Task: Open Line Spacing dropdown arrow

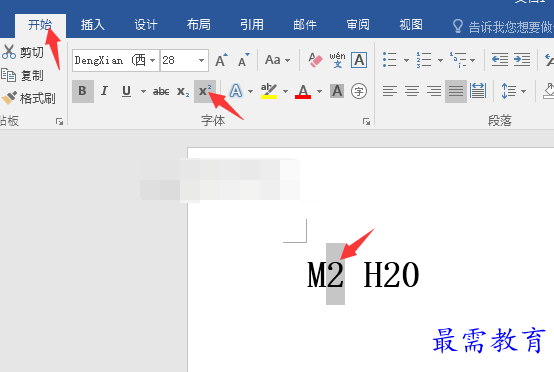Action: coord(523,91)
